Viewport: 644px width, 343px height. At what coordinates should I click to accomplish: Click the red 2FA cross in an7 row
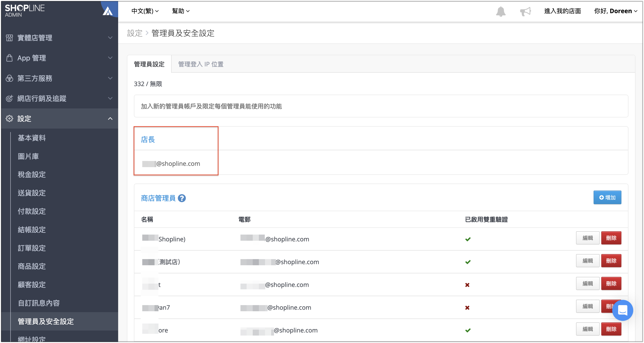pyautogui.click(x=467, y=308)
